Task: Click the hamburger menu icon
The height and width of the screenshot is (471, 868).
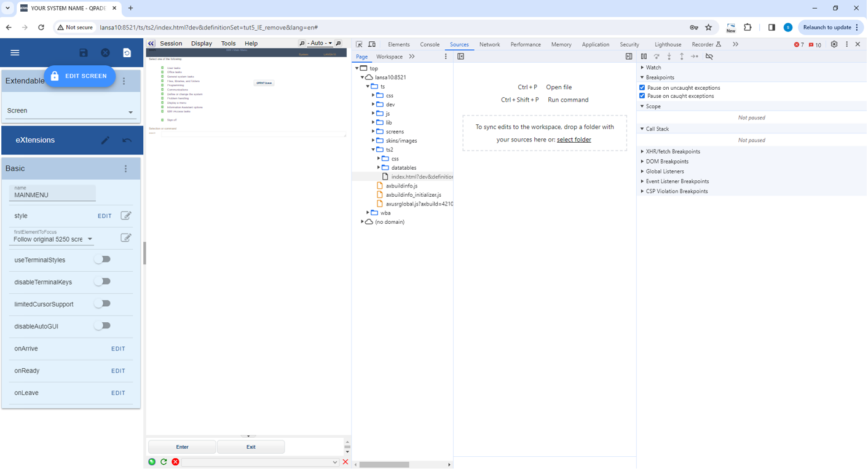Action: 15,53
